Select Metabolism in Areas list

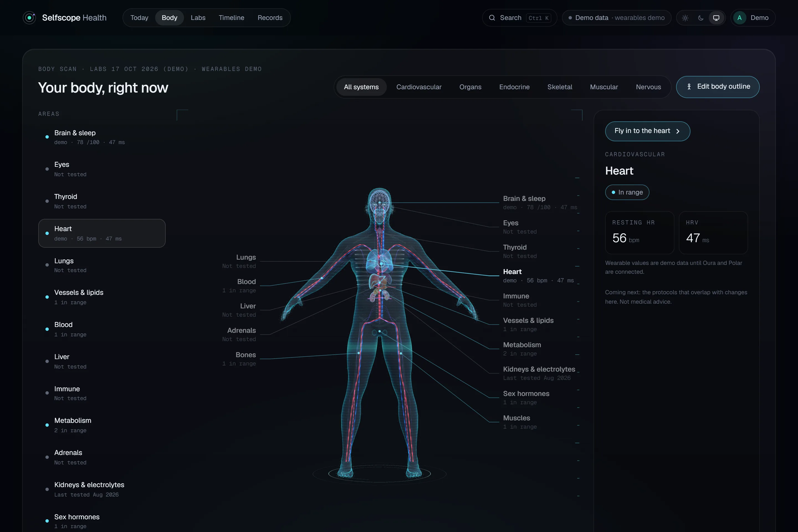tap(102, 425)
